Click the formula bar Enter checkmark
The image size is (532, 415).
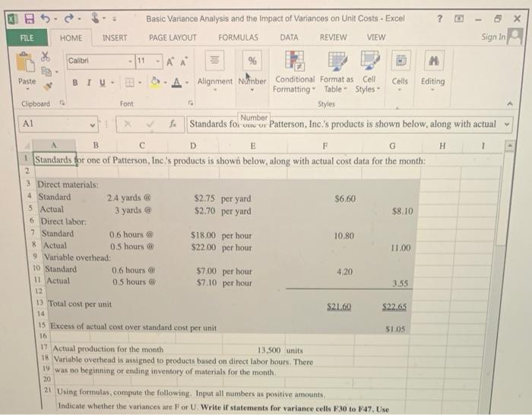click(150, 124)
